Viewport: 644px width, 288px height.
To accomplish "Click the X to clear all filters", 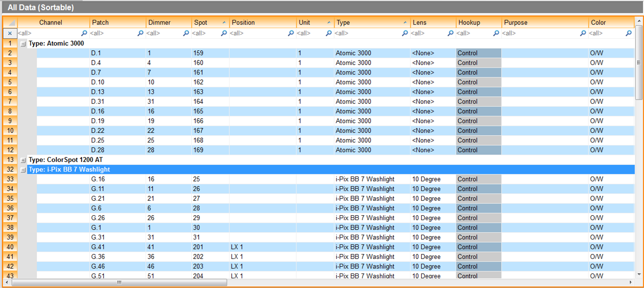I will click(10, 33).
